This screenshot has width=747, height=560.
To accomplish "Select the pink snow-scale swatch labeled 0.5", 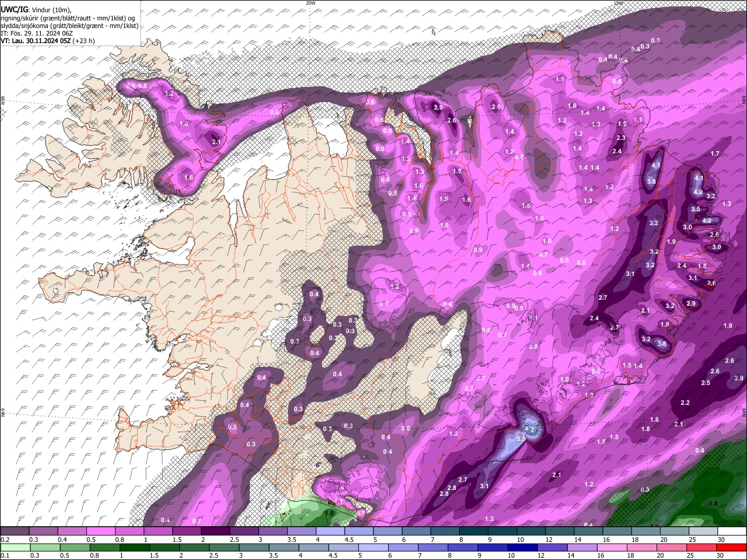I will tap(101, 531).
